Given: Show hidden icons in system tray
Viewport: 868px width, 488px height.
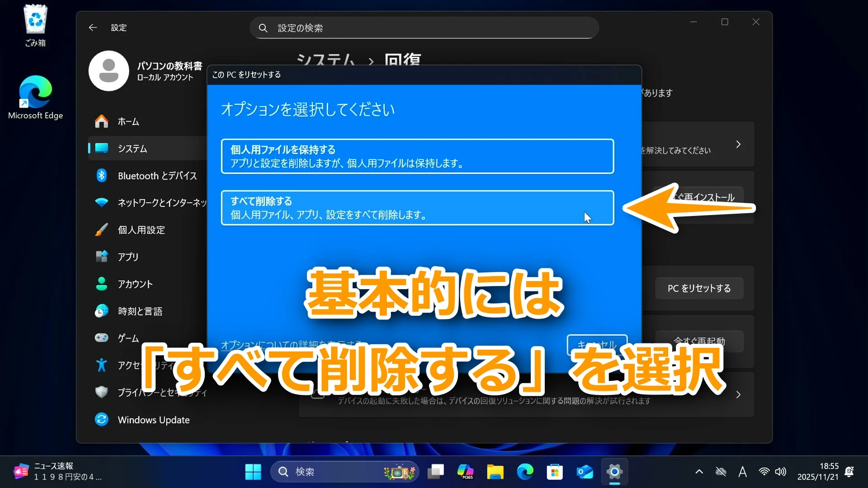Looking at the screenshot, I should [699, 472].
